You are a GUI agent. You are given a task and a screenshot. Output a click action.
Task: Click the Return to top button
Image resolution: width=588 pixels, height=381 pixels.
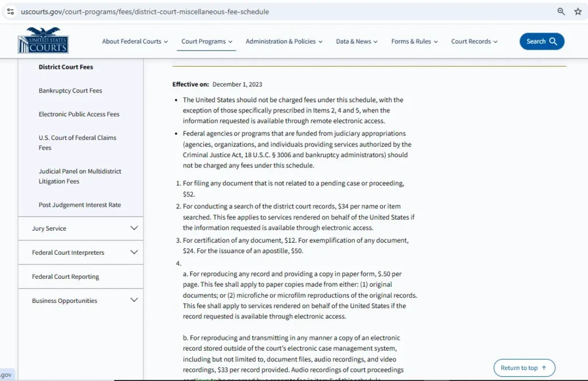pos(524,368)
